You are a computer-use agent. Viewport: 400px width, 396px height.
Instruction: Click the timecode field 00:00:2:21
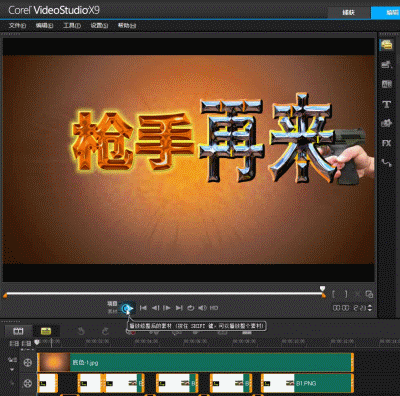point(349,308)
